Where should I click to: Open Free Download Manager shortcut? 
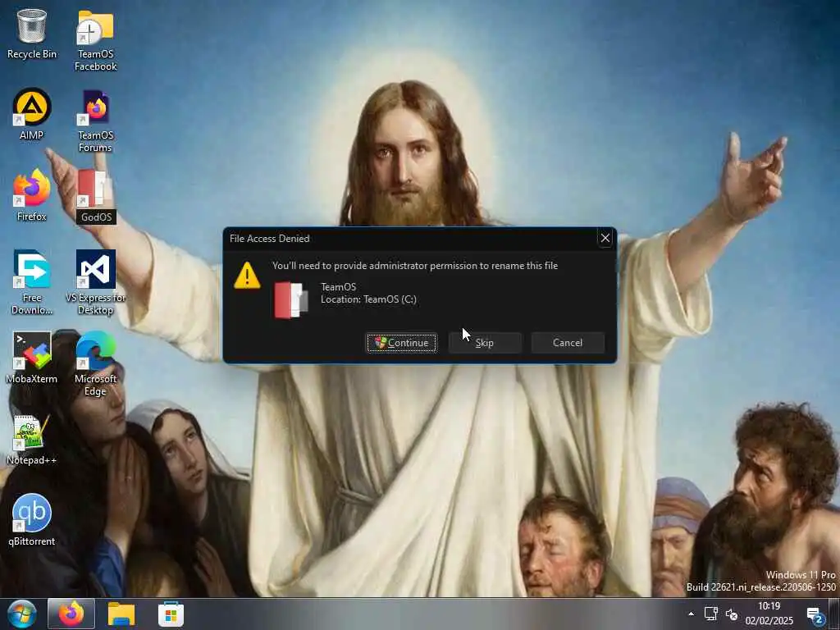[x=32, y=282]
